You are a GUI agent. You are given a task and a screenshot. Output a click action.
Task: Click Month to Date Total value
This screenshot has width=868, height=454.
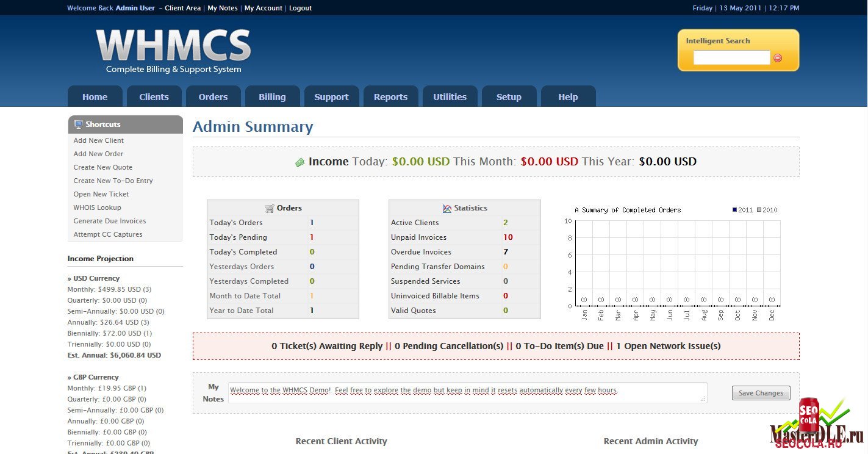click(x=312, y=296)
